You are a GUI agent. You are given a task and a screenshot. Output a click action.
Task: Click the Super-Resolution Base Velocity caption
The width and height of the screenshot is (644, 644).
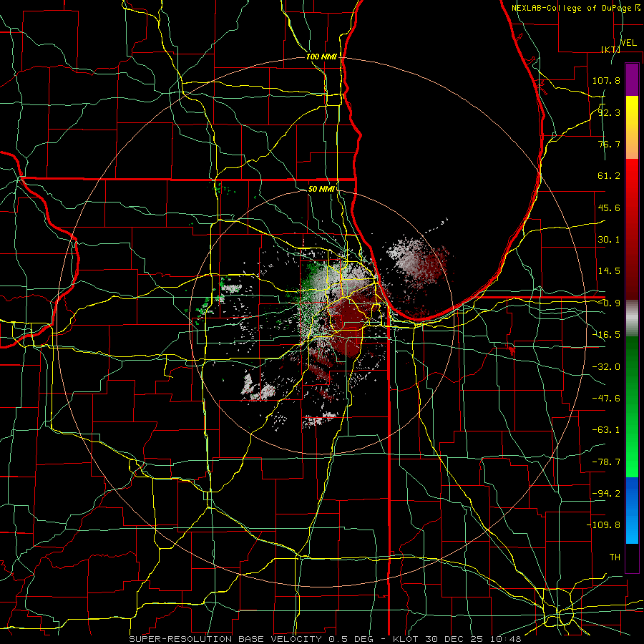325,639
